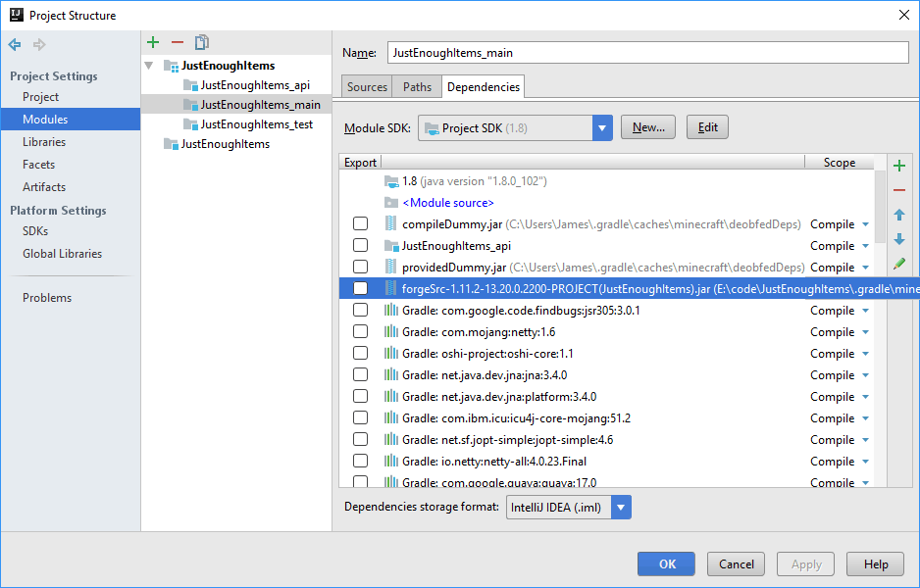
Task: Click the Module source folder icon
Action: [x=390, y=203]
